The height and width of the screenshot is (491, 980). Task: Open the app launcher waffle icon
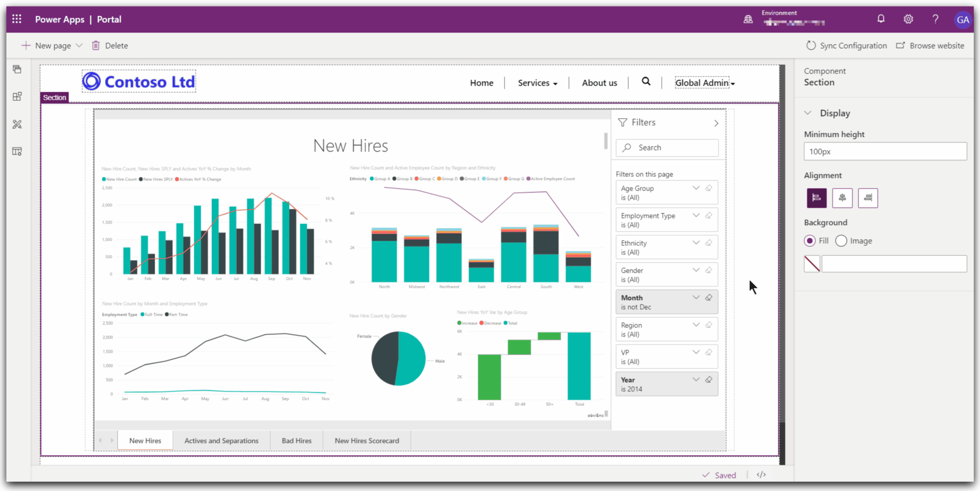click(17, 19)
